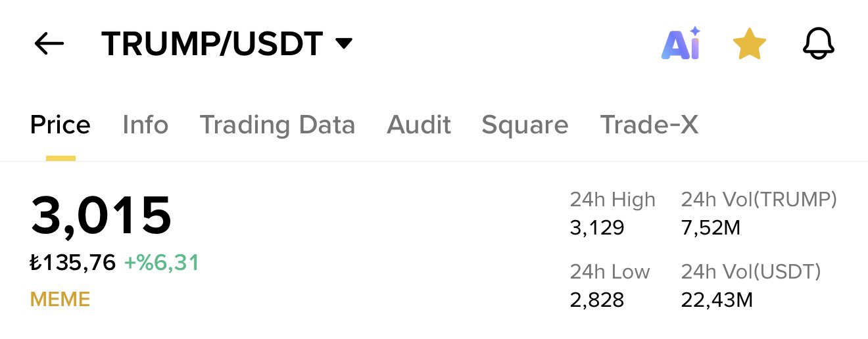
Task: Tap the 24h Vol(TRUMP) value 7,52M
Action: [x=711, y=228]
